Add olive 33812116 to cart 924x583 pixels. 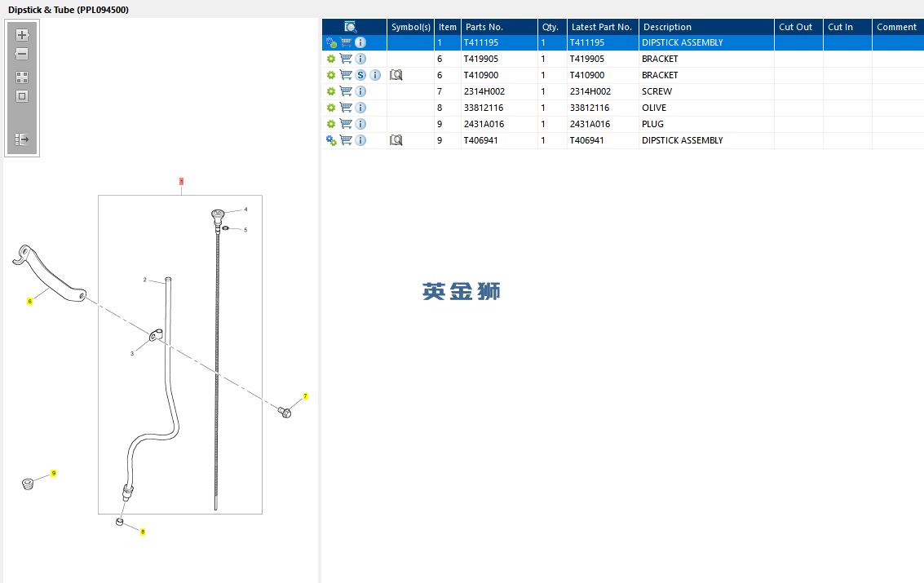pyautogui.click(x=346, y=108)
